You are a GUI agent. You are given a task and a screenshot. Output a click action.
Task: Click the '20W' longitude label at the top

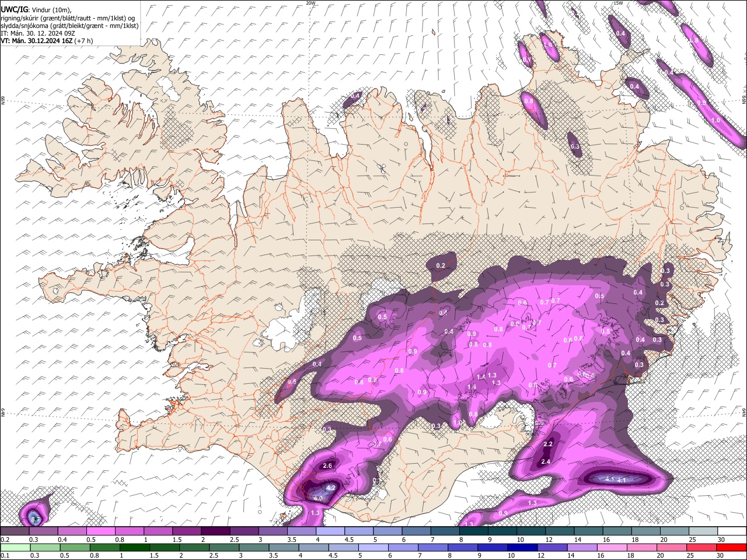[x=310, y=3]
